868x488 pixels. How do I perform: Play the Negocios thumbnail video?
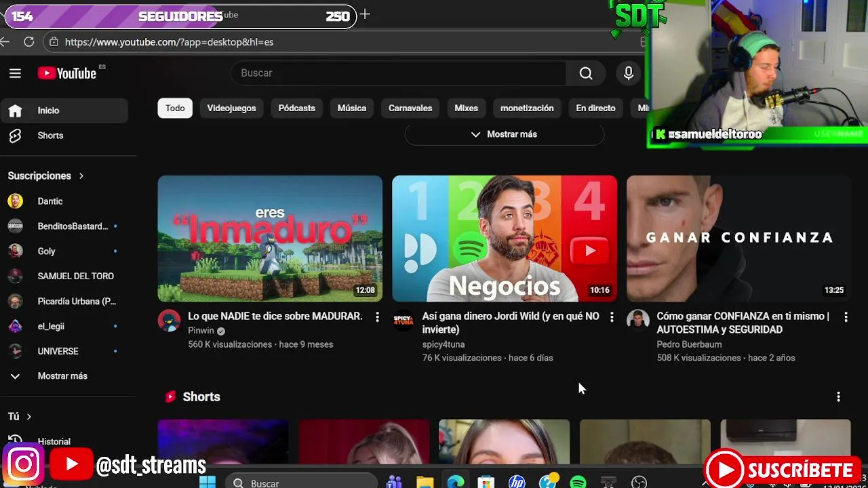(505, 239)
